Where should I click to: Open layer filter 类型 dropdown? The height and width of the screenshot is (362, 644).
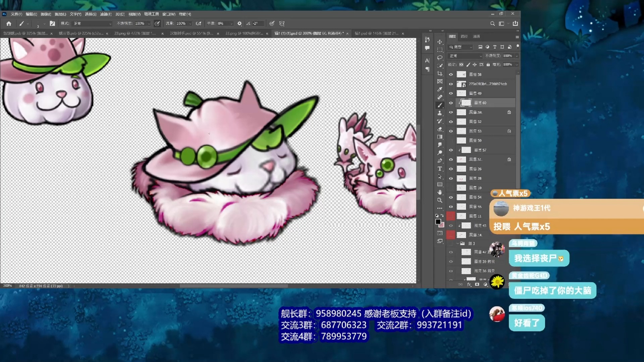tap(461, 47)
